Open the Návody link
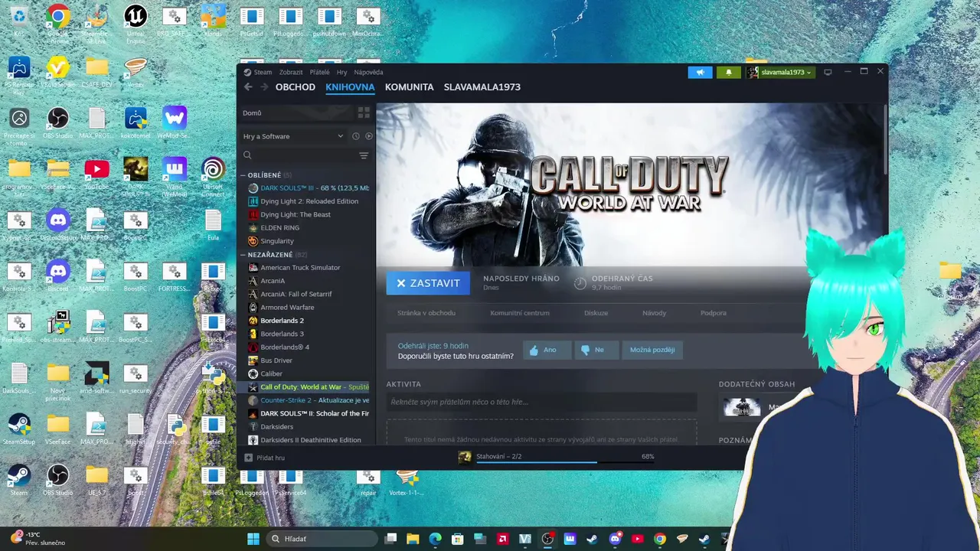 click(x=655, y=313)
